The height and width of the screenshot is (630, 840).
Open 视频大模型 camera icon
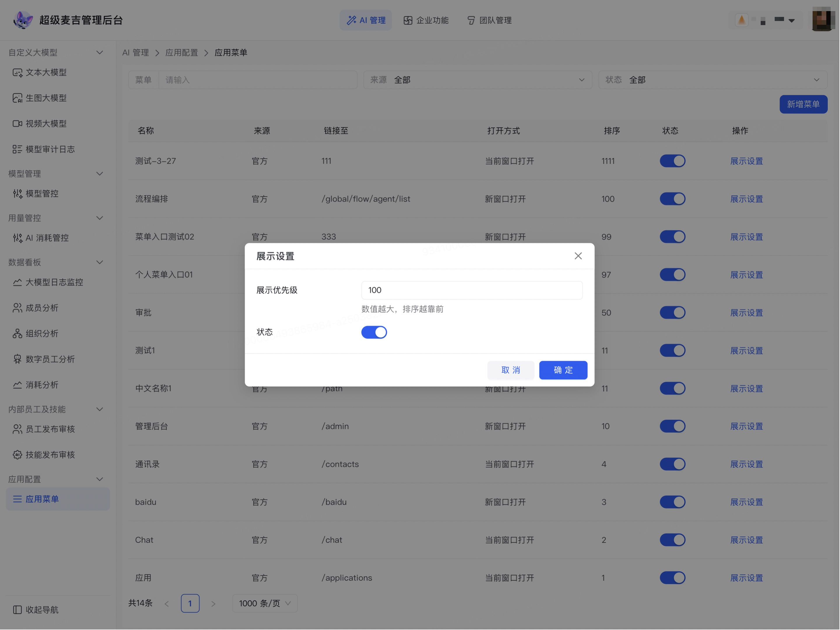click(x=17, y=124)
